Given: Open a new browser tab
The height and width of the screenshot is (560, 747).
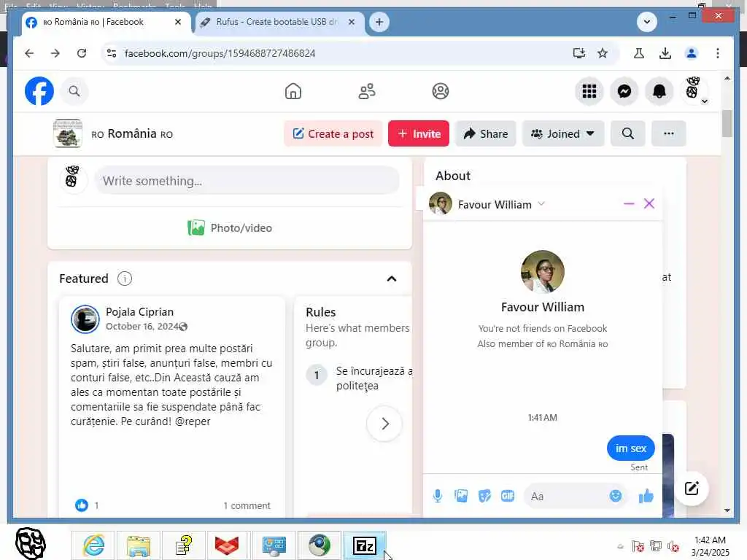Looking at the screenshot, I should pyautogui.click(x=379, y=22).
